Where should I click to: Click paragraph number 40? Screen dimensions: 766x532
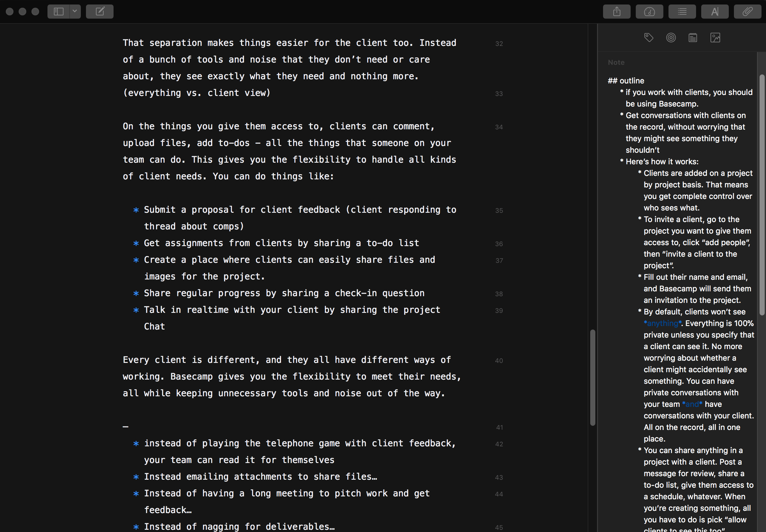(x=499, y=360)
